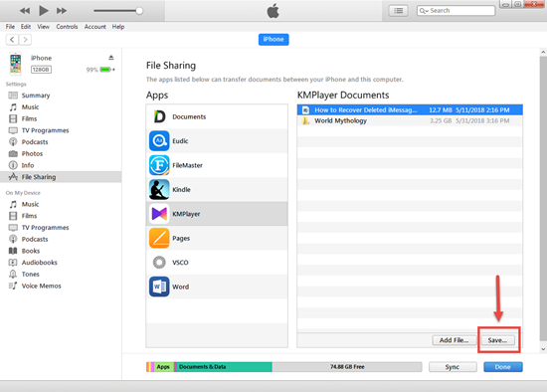Click the iPhone device tab button
The image size is (547, 392).
[273, 40]
